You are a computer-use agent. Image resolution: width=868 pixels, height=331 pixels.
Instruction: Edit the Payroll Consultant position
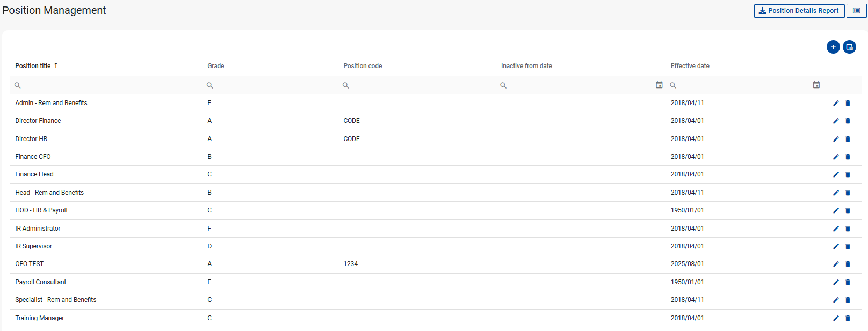(x=836, y=282)
